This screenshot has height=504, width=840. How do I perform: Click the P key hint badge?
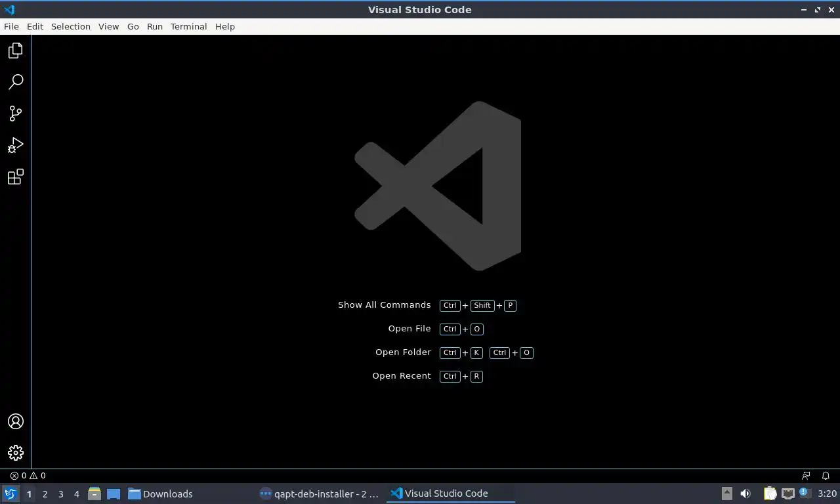(x=511, y=305)
